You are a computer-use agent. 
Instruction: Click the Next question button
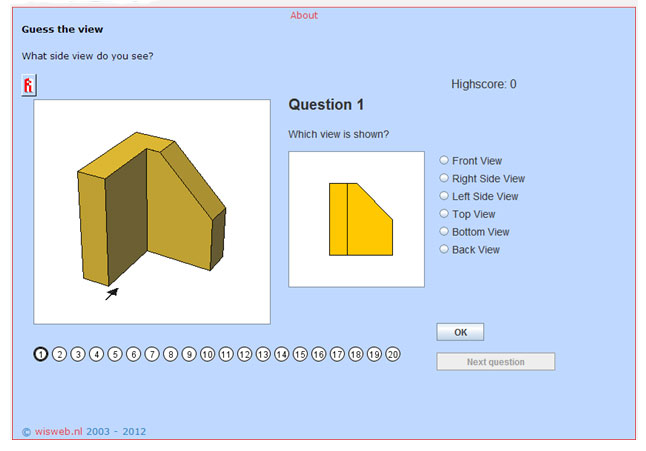coord(496,362)
